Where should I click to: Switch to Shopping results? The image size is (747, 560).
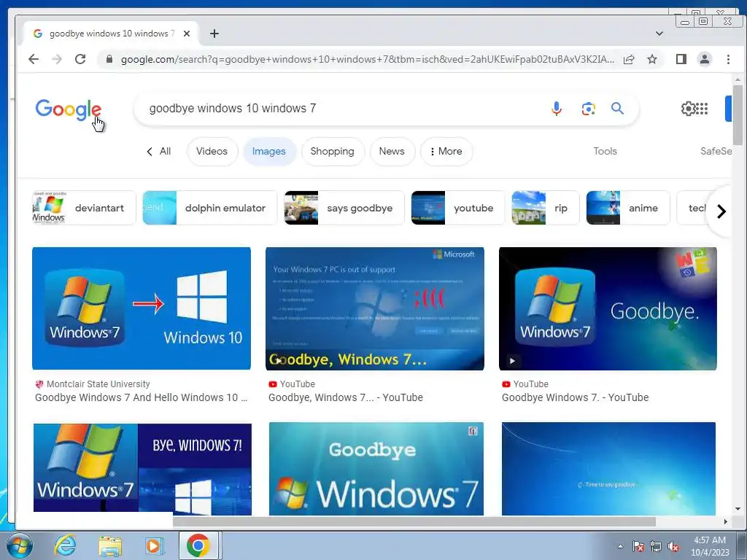[333, 152]
